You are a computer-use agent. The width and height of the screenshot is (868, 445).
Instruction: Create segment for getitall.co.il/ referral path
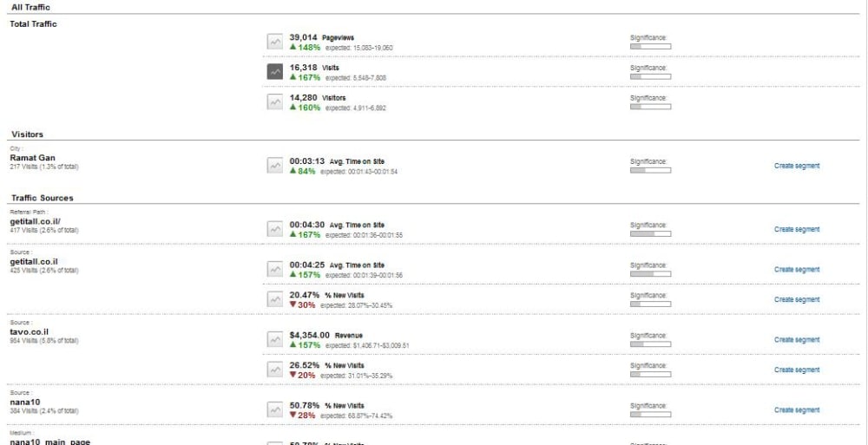(796, 230)
